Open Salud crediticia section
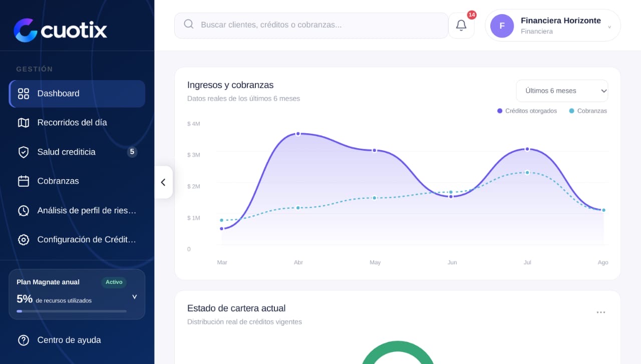641x364 pixels. coord(77,152)
